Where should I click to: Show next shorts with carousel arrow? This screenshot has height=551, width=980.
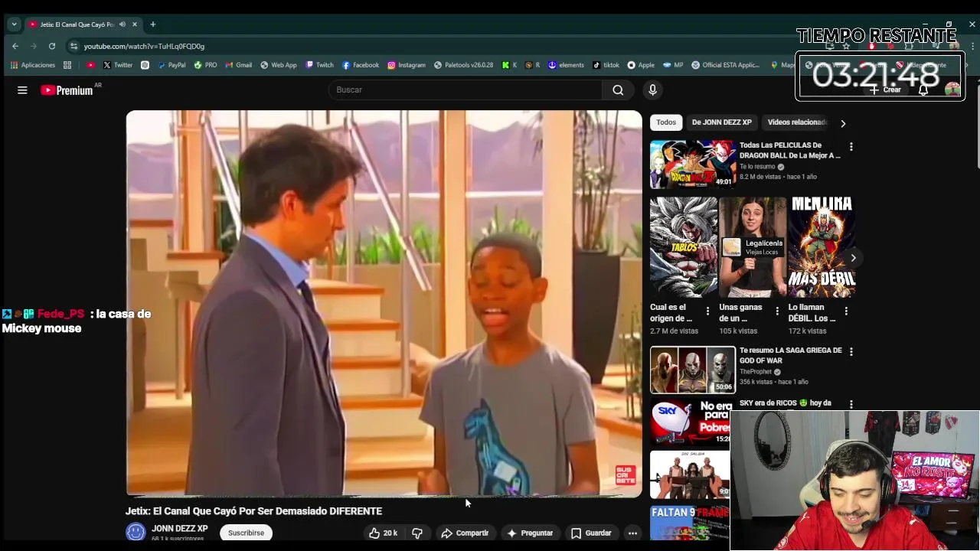pyautogui.click(x=853, y=258)
